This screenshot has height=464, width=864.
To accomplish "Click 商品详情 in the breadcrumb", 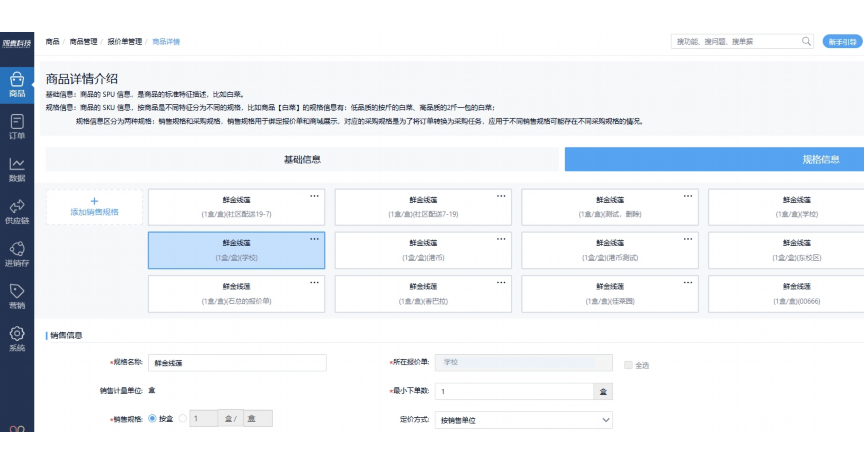I will 166,41.
